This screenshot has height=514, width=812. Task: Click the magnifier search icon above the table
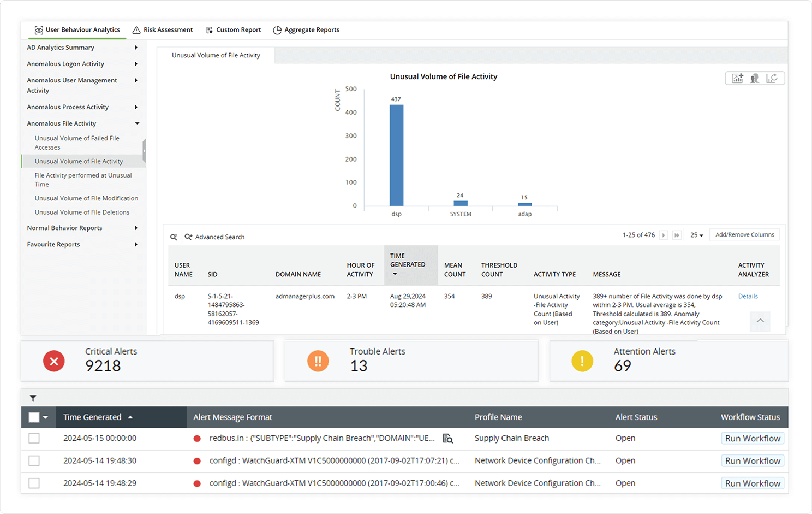(x=174, y=237)
